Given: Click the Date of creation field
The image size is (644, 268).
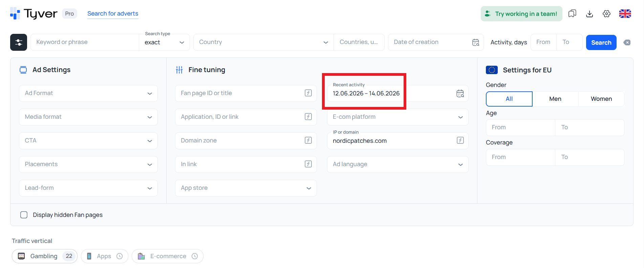Looking at the screenshot, I should pyautogui.click(x=436, y=42).
